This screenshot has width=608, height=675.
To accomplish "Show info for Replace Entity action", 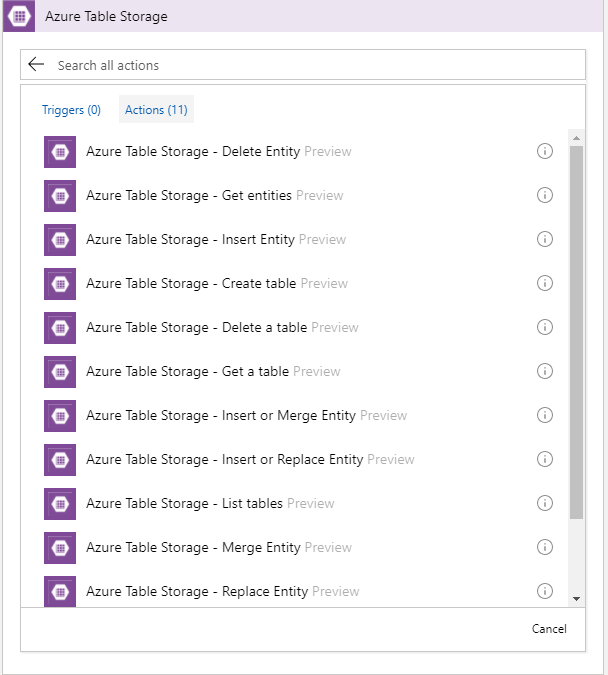I will point(545,591).
